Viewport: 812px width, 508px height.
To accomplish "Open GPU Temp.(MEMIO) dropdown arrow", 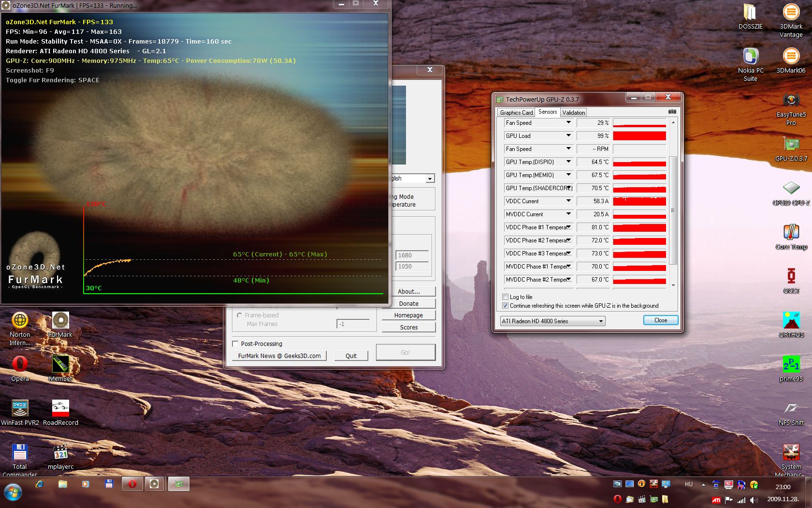I will [568, 175].
